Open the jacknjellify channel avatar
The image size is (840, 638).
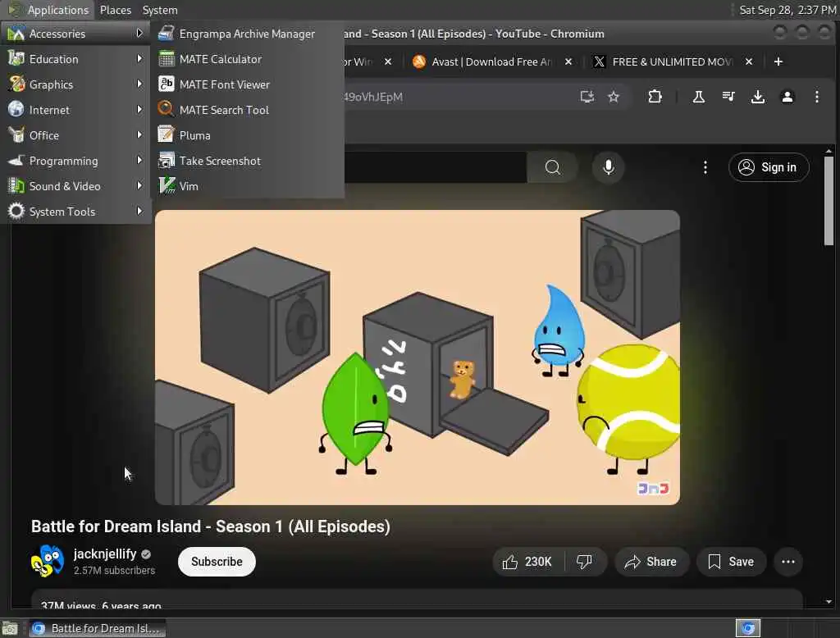coord(47,561)
